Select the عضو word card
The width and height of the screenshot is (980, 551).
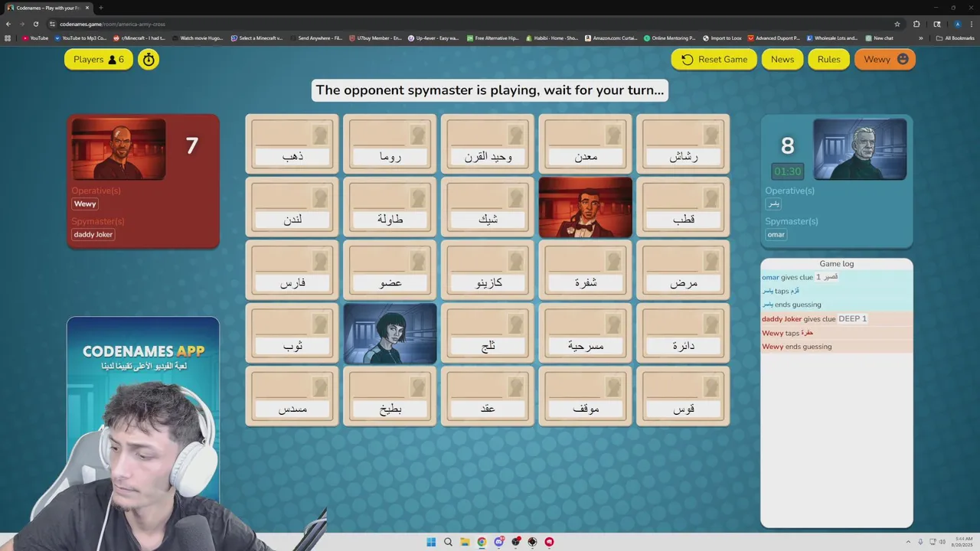pos(390,270)
